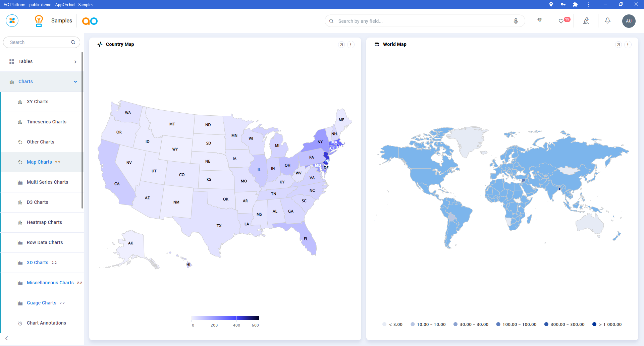This screenshot has width=644, height=346.
Task: Open the AU user avatar button
Action: pos(629,21)
